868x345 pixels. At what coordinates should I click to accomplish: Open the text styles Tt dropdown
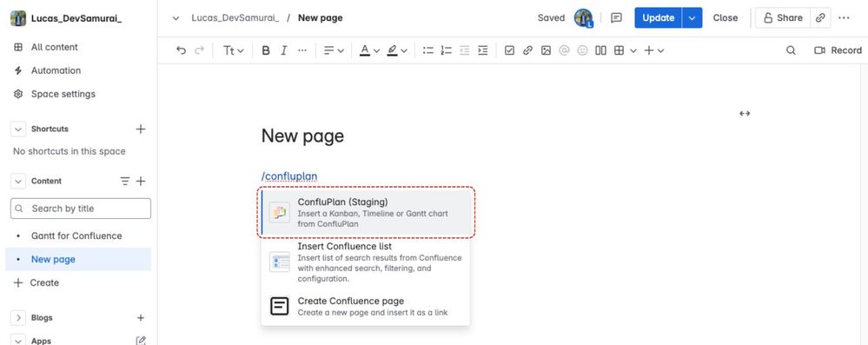point(233,50)
